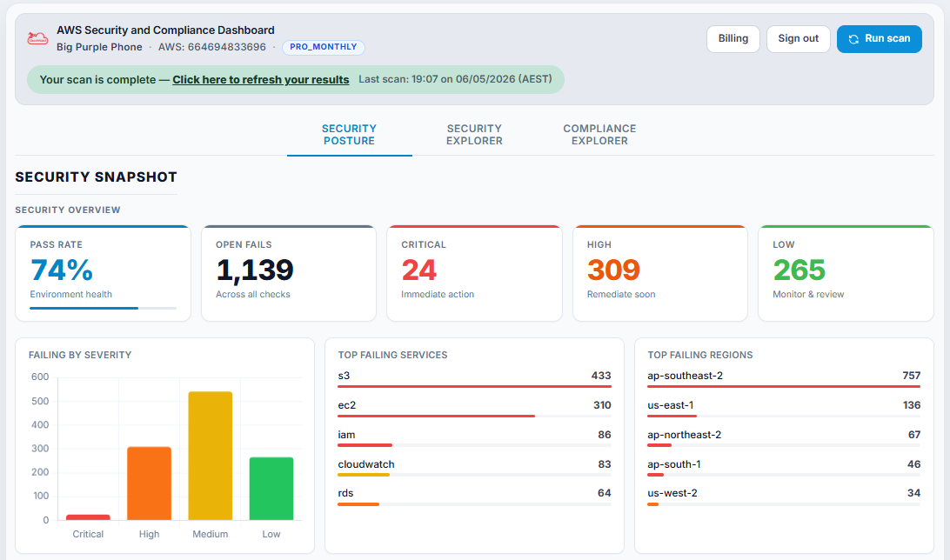Click the AWS Security and Compliance Dashboard title
950x560 pixels.
tap(165, 30)
